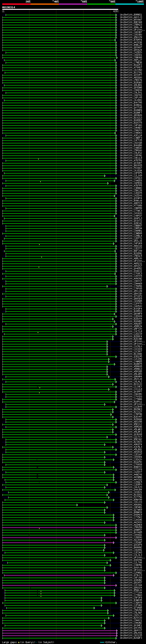Select the UniRef100_C2B890 entry

pyautogui.click(x=131, y=537)
